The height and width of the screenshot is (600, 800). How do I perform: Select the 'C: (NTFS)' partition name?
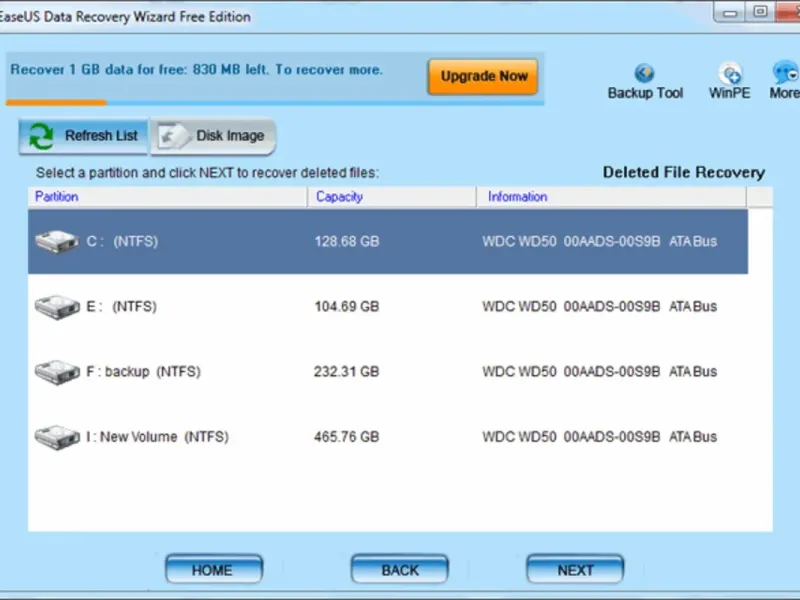coord(122,241)
